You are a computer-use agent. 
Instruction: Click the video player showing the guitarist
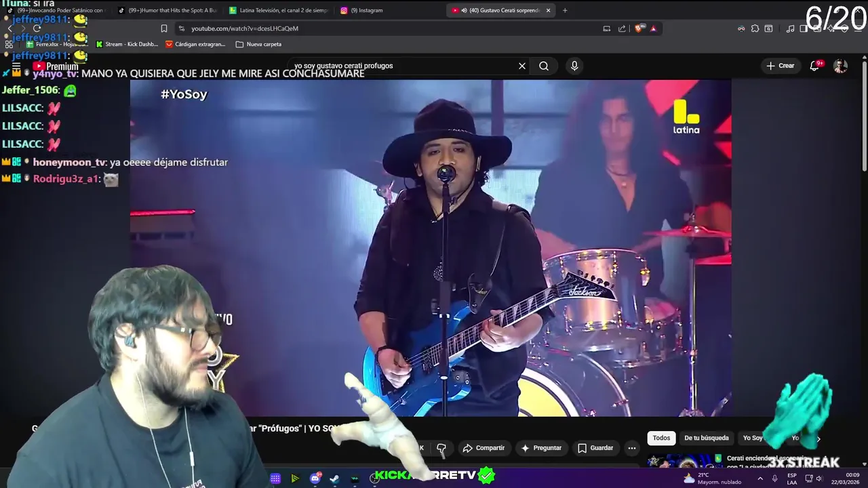pos(431,248)
